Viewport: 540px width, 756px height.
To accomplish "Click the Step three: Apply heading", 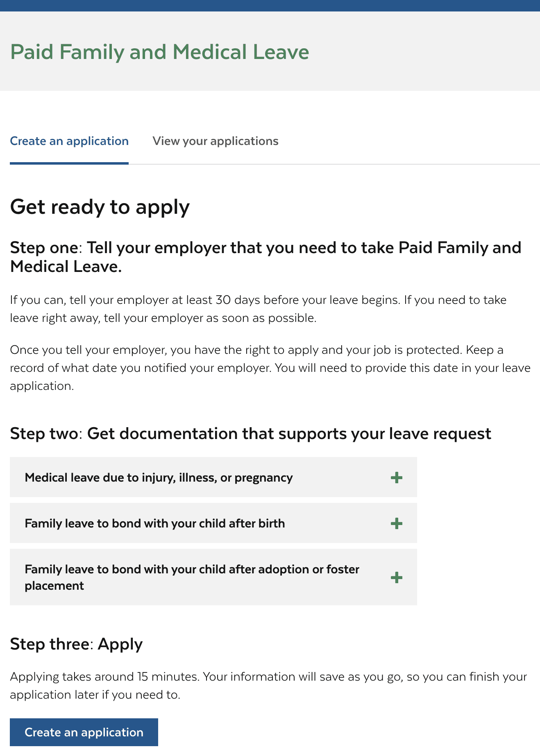I will click(x=76, y=644).
